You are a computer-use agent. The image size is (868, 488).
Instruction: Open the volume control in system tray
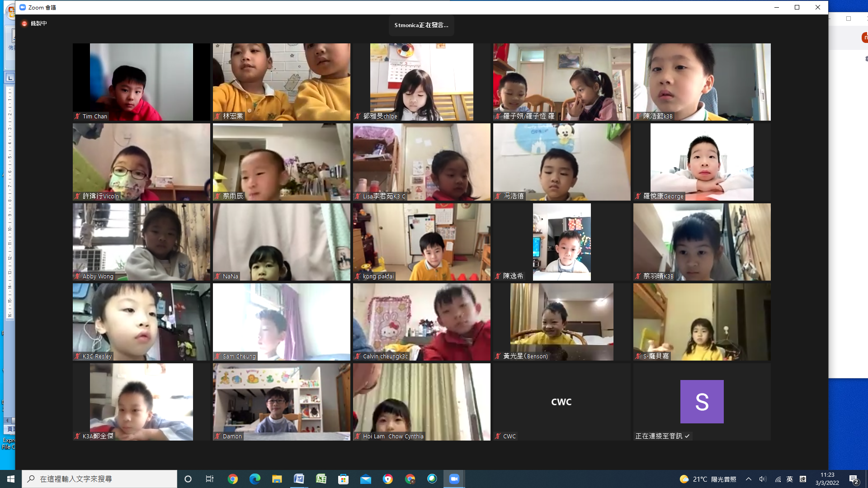(x=763, y=479)
